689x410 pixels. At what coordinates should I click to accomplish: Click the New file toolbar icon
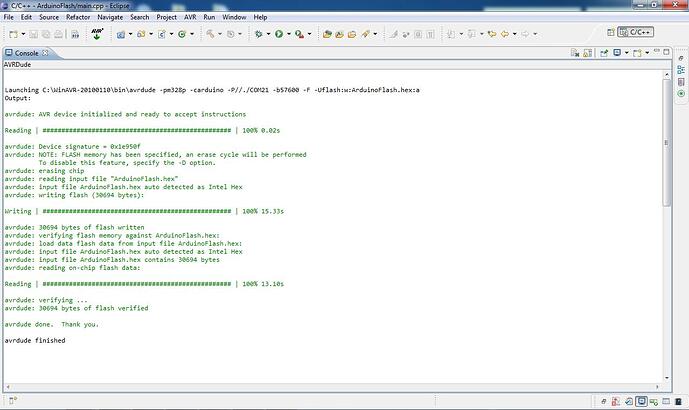click(x=14, y=34)
